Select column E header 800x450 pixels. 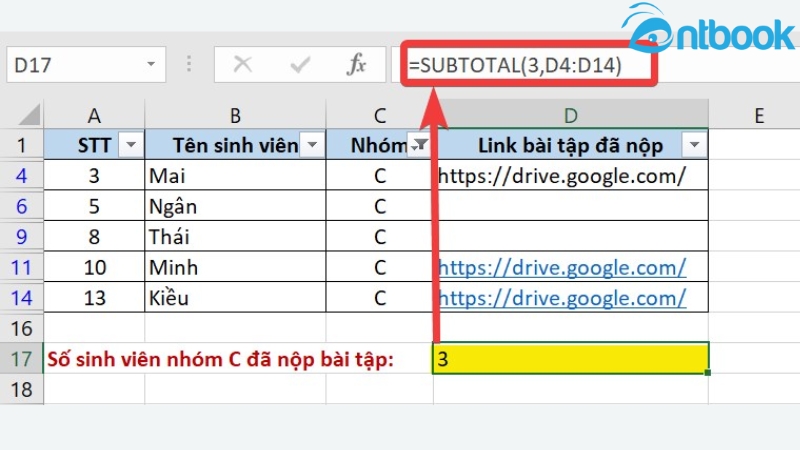pos(759,115)
